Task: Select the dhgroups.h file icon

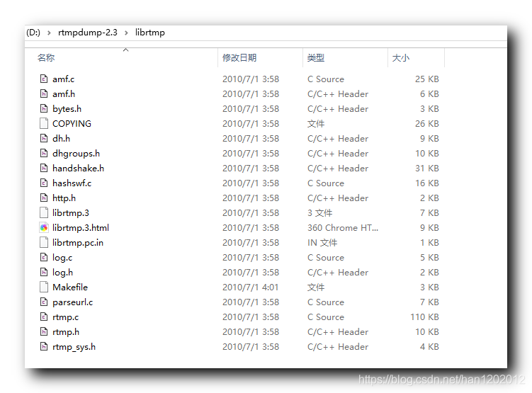Action: [44, 153]
